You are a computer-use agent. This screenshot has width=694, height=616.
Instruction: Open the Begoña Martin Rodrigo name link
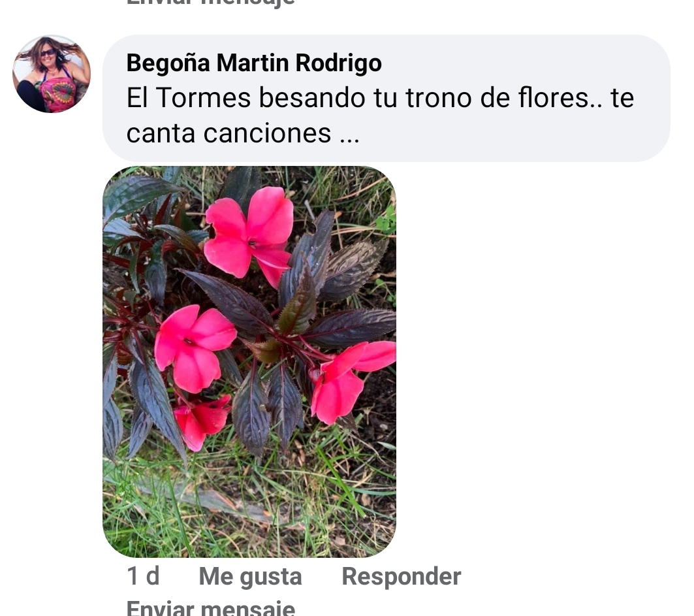pos(254,63)
